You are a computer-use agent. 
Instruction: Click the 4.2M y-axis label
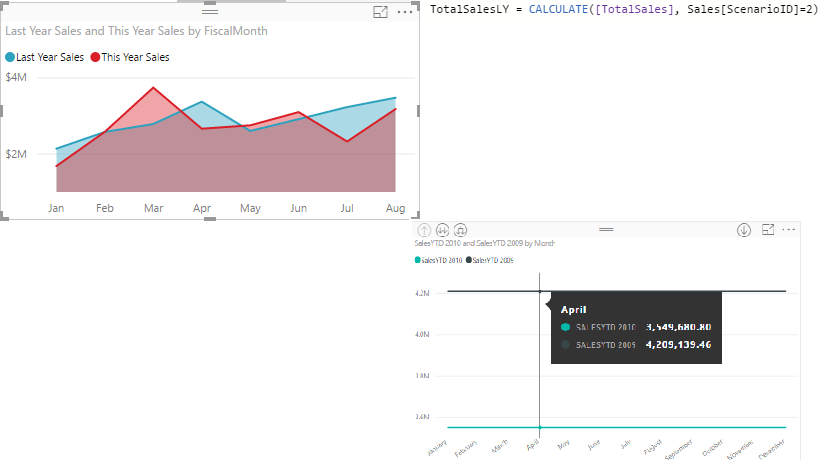(x=422, y=293)
